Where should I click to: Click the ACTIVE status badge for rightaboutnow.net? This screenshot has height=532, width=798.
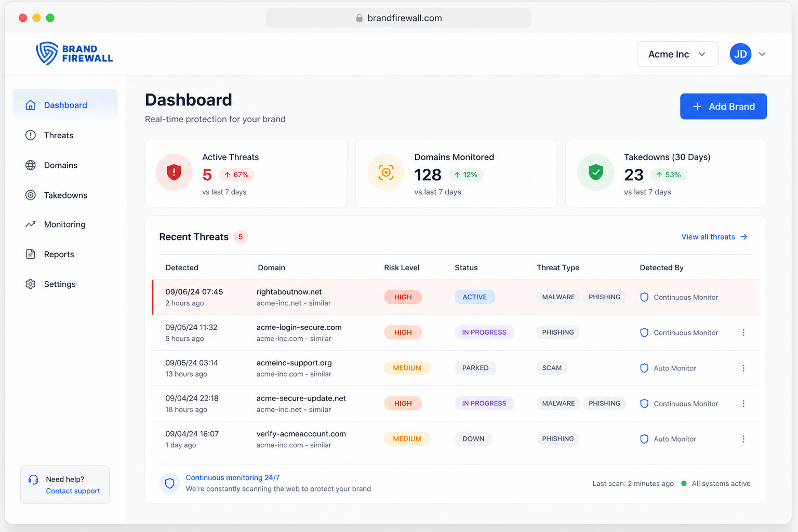[475, 297]
